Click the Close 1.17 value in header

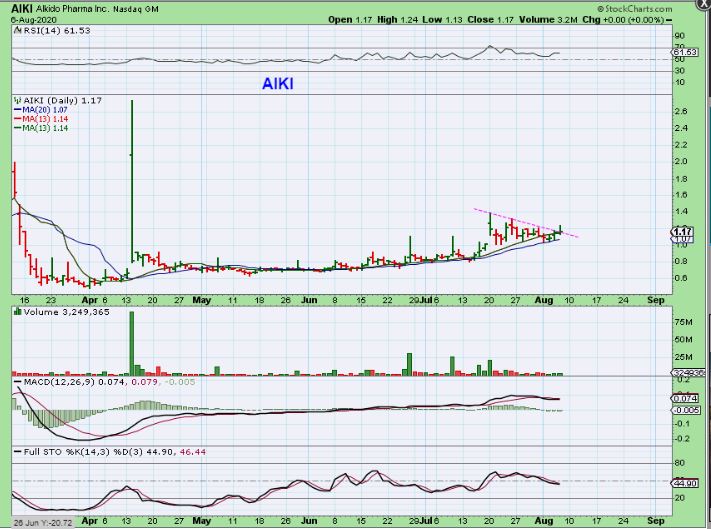point(492,20)
